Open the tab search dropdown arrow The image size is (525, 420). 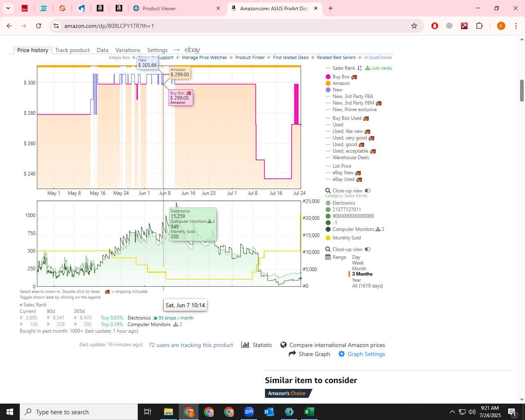[8, 8]
